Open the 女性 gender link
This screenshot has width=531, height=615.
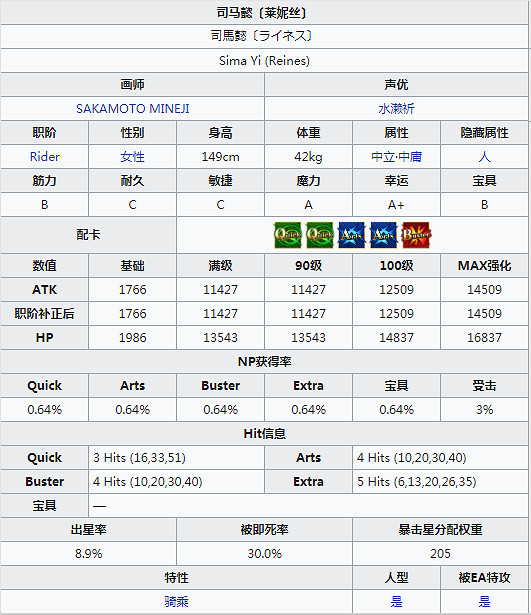(133, 157)
